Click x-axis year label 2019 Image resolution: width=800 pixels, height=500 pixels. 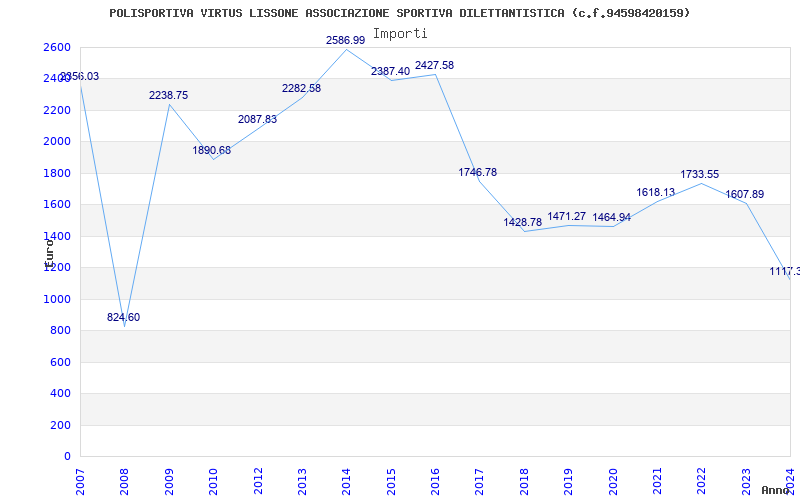pos(568,481)
